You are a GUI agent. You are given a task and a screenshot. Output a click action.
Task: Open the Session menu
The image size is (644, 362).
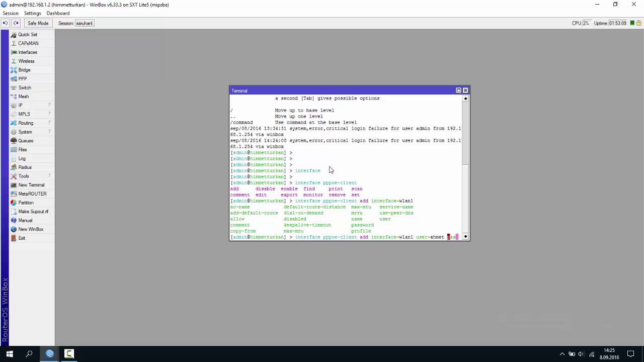point(11,13)
